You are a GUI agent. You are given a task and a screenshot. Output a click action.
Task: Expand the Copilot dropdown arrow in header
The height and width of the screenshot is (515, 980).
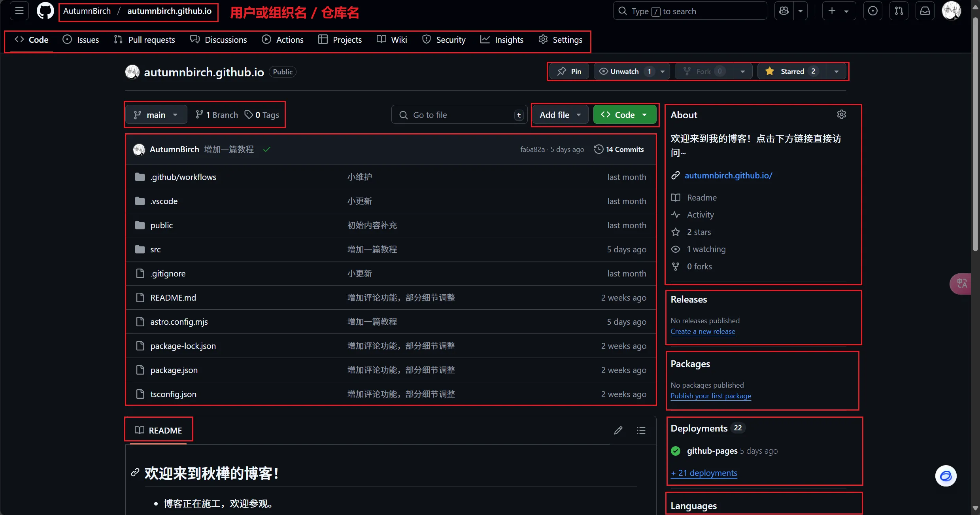(801, 11)
